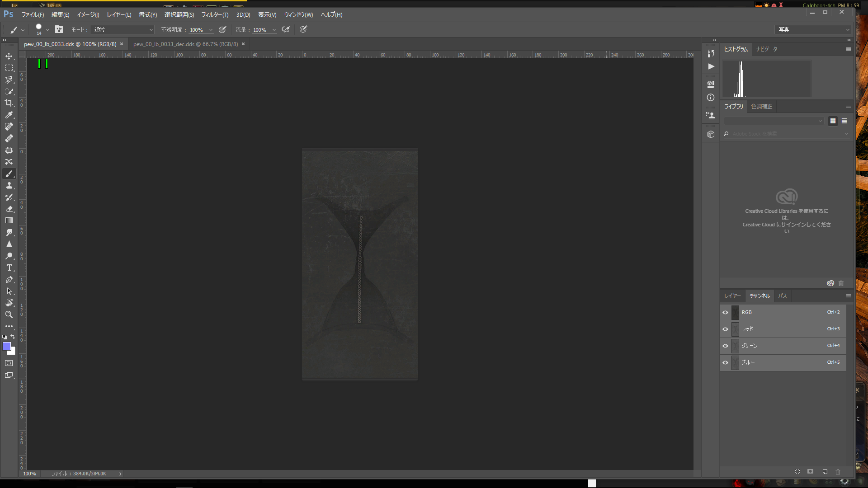Click the new channel icon
Screen dimensions: 868x488
825,472
